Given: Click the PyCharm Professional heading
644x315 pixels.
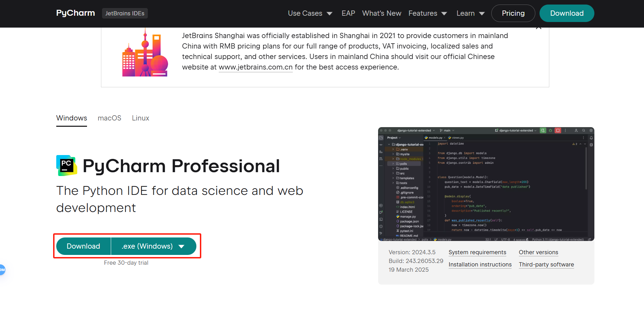Looking at the screenshot, I should 181,166.
